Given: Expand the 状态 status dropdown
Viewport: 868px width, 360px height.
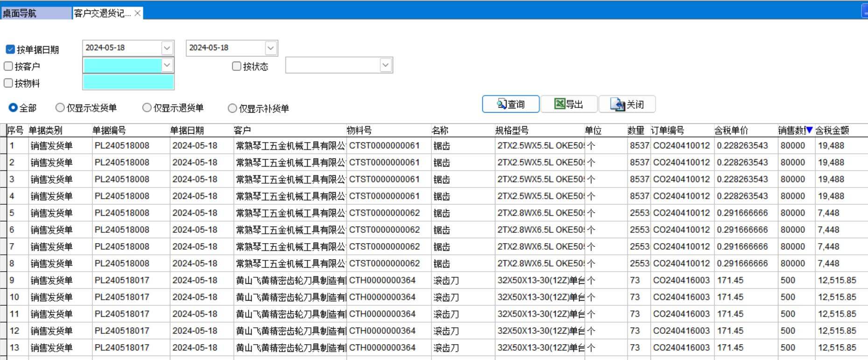Looking at the screenshot, I should pyautogui.click(x=385, y=65).
